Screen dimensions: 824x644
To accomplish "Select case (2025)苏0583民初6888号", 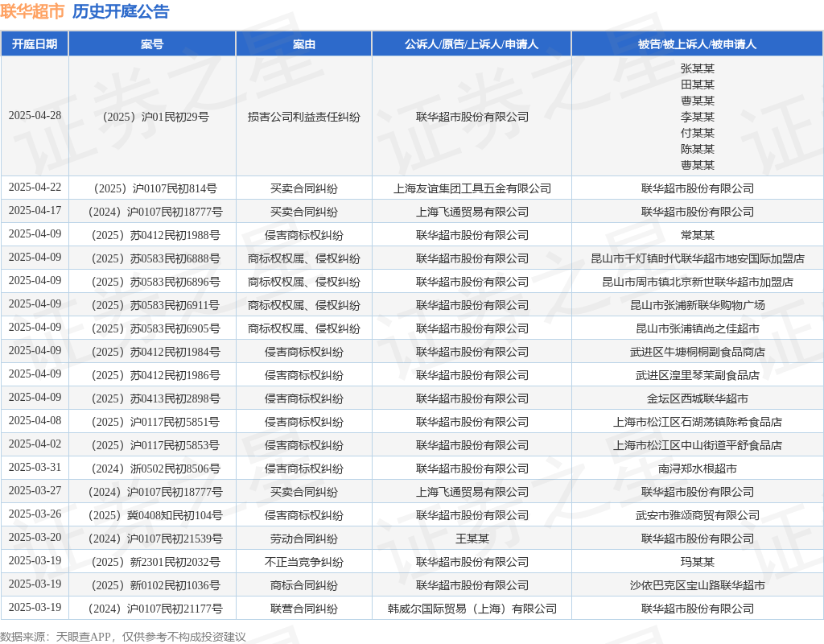I will pos(155,258).
